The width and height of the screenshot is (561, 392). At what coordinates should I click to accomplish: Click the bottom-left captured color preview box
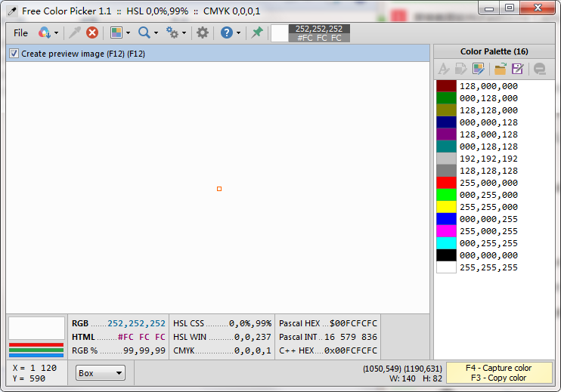36,328
